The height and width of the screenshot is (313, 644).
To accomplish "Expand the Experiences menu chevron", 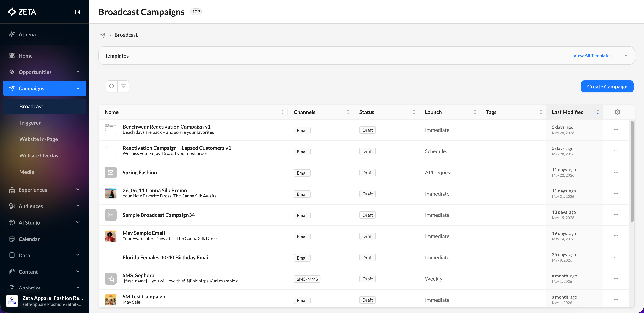I will click(78, 189).
